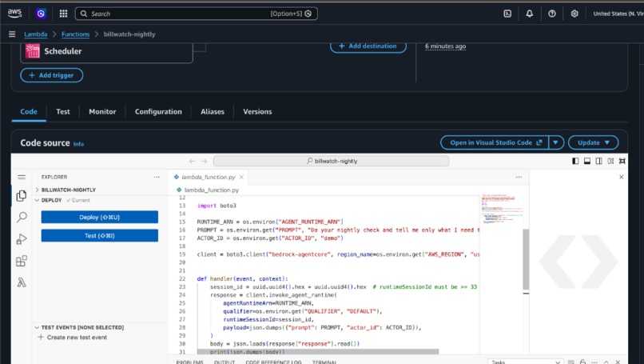644x364 pixels.
Task: Open editor more actions ellipsis
Action: pyautogui.click(x=519, y=177)
